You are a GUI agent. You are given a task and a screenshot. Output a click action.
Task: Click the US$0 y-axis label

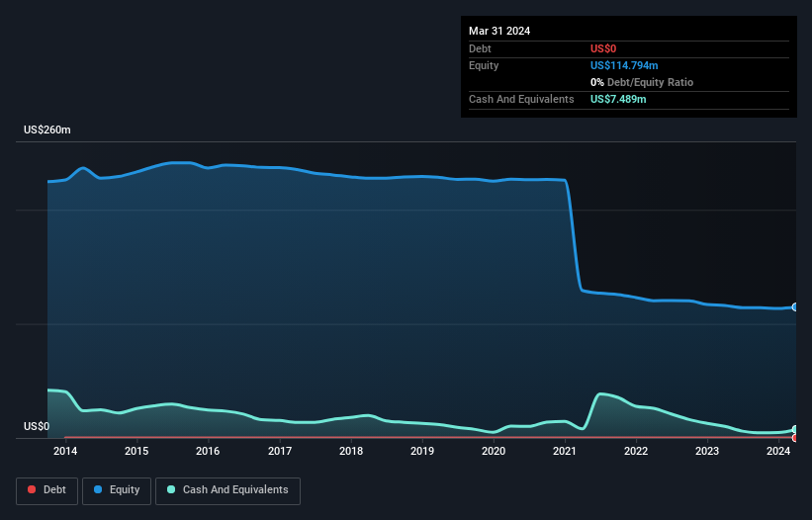(37, 426)
